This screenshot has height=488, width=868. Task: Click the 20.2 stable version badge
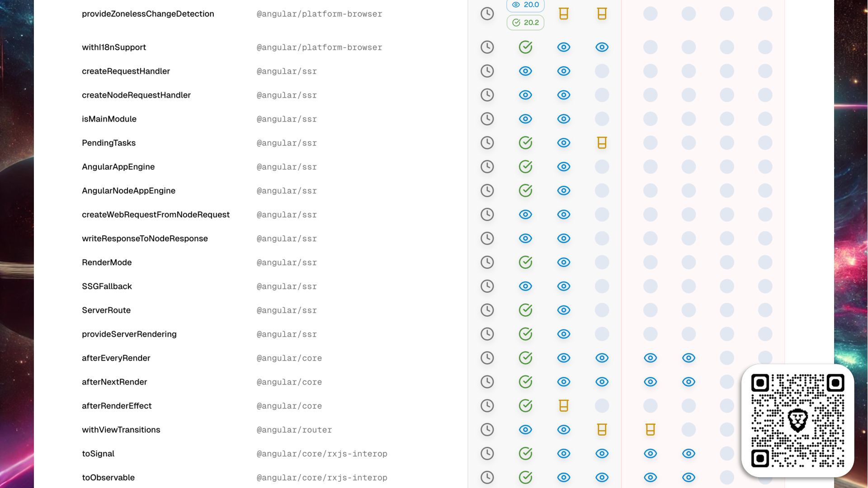(x=525, y=23)
